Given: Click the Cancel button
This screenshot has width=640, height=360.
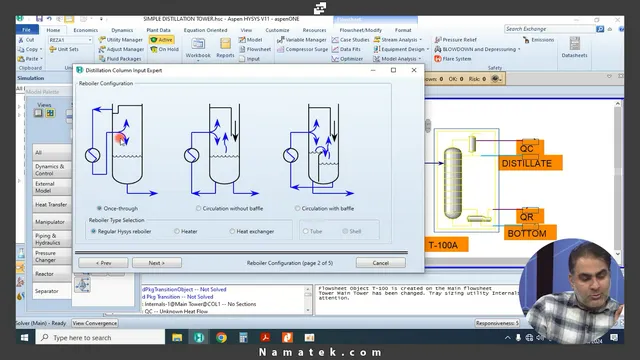Looking at the screenshot, I should tap(380, 263).
